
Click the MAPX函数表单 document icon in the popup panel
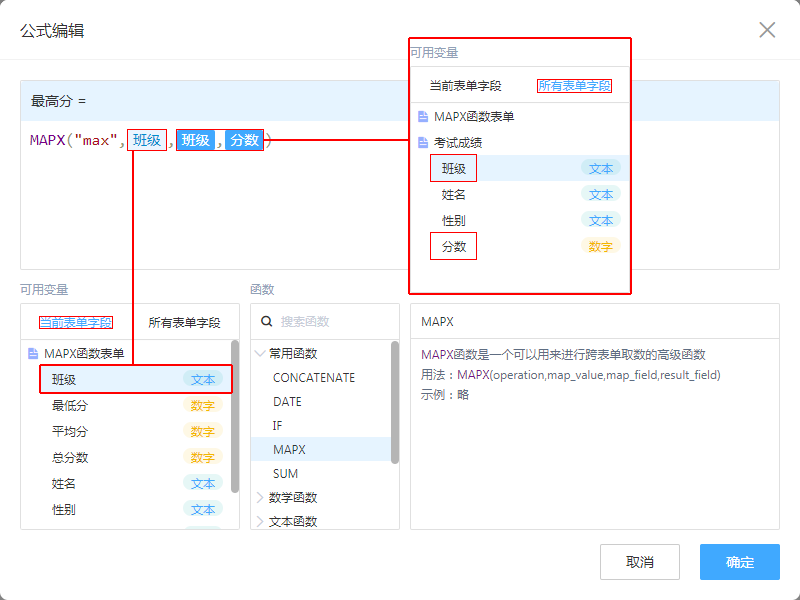coord(423,117)
